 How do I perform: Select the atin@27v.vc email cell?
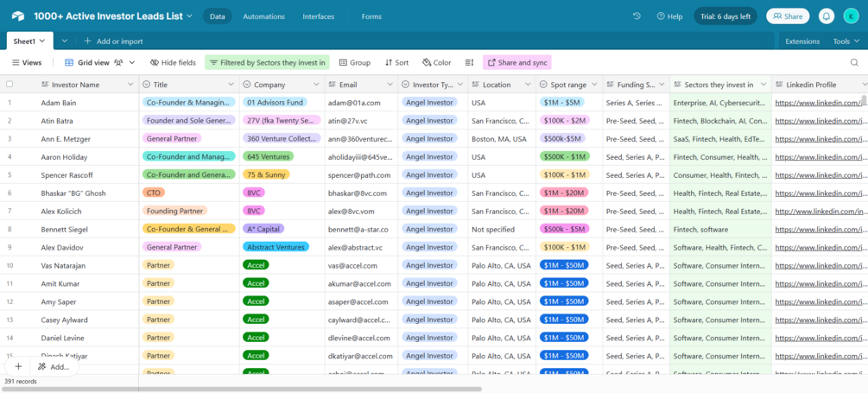coord(360,121)
